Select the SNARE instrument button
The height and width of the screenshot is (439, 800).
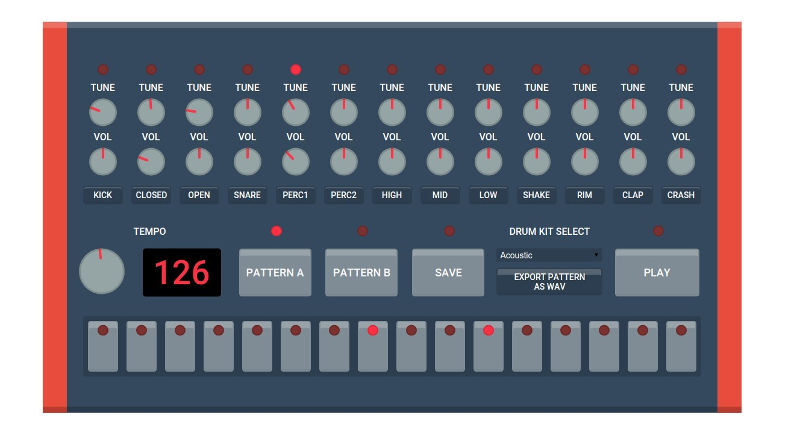(x=247, y=195)
